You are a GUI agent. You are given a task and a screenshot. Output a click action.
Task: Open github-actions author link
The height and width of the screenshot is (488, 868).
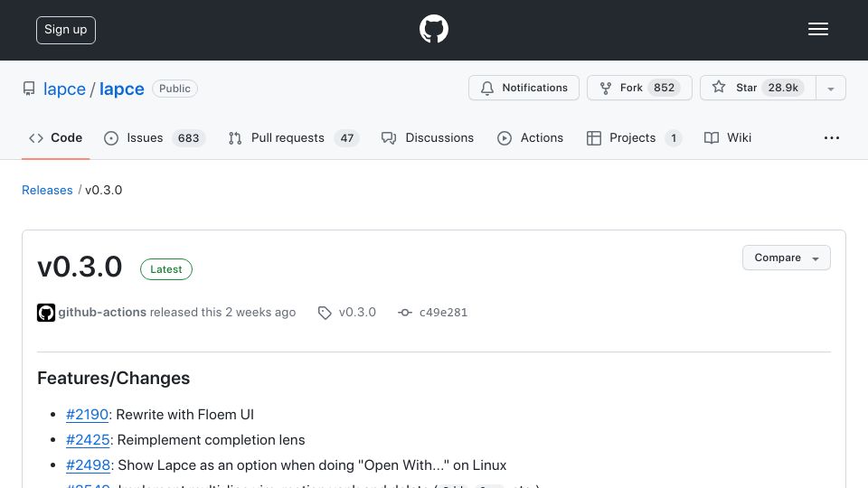(x=102, y=312)
